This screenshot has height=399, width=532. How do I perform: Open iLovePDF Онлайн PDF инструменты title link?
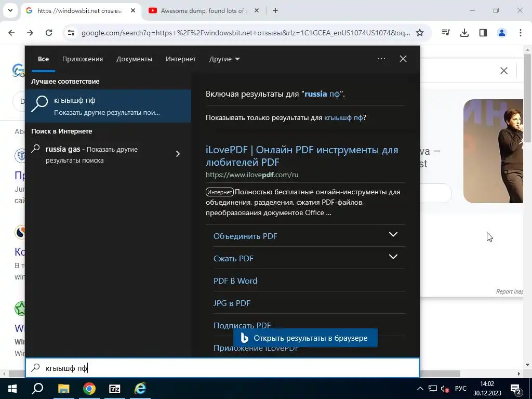coord(302,156)
